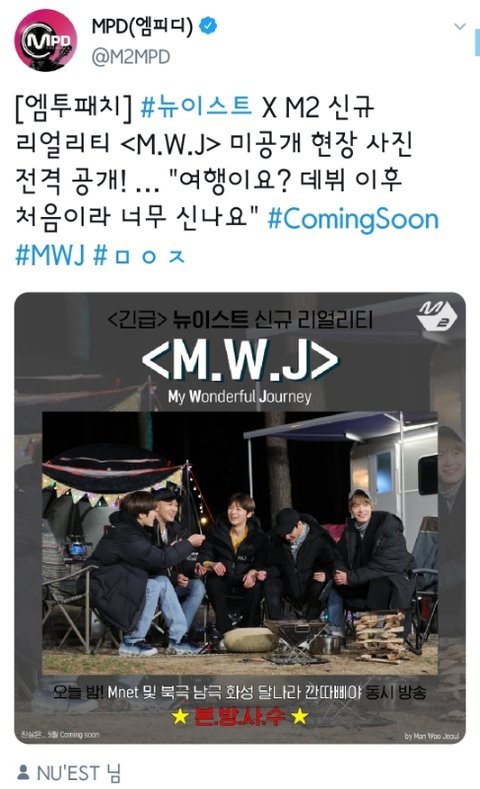Click the My Wonderful Journey subtitle
Screen dimensions: 480x789
[x=239, y=396]
